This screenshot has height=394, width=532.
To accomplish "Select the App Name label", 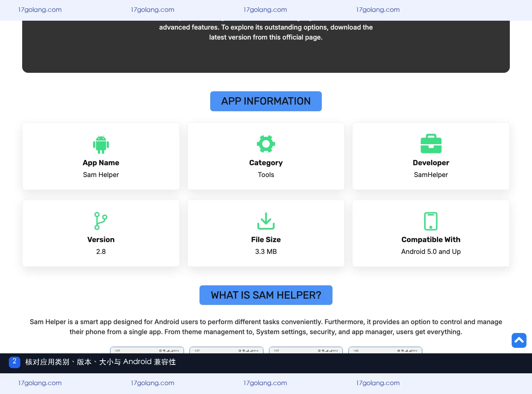I will click(x=101, y=163).
